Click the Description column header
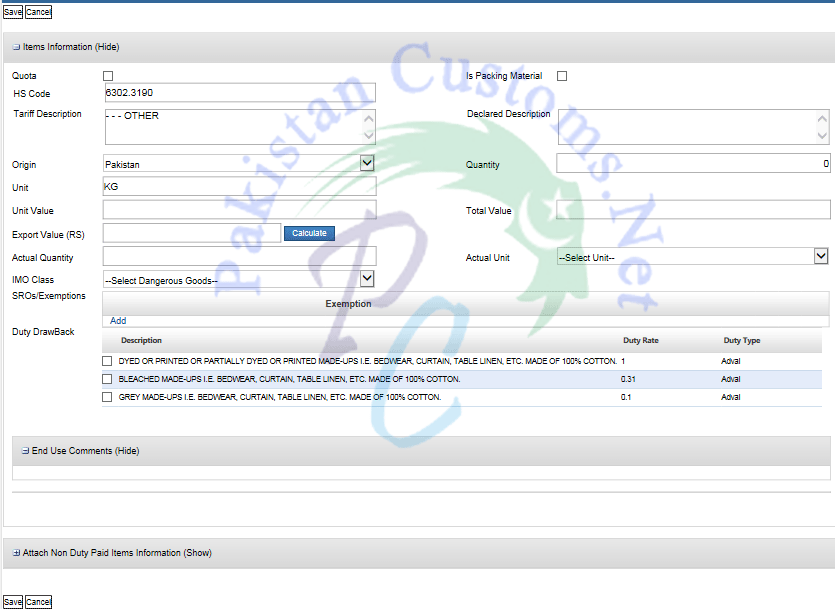The height and width of the screenshot is (609, 835). [x=141, y=340]
